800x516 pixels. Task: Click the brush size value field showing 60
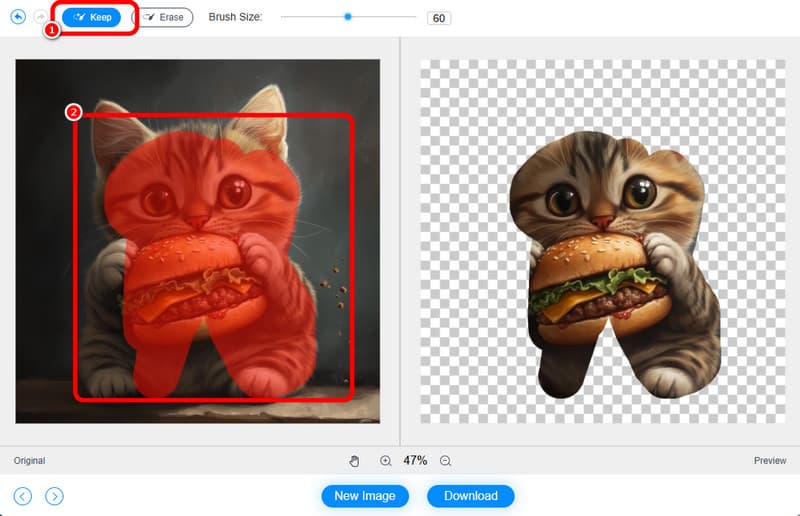(438, 18)
